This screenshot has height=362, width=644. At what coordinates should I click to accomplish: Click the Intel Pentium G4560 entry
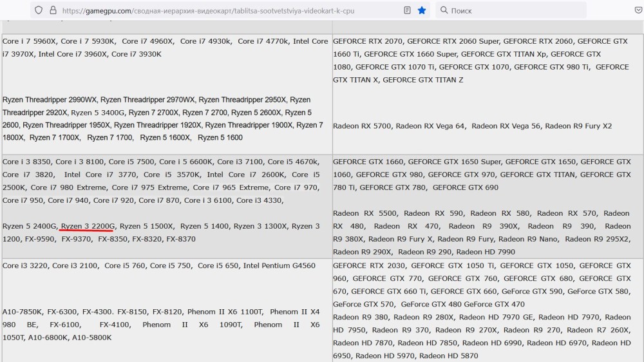pos(279,265)
